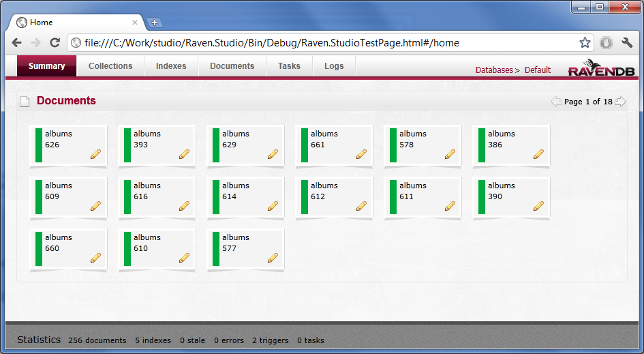Edit albums 660 with pencil icon
This screenshot has width=644, height=354.
pyautogui.click(x=95, y=258)
